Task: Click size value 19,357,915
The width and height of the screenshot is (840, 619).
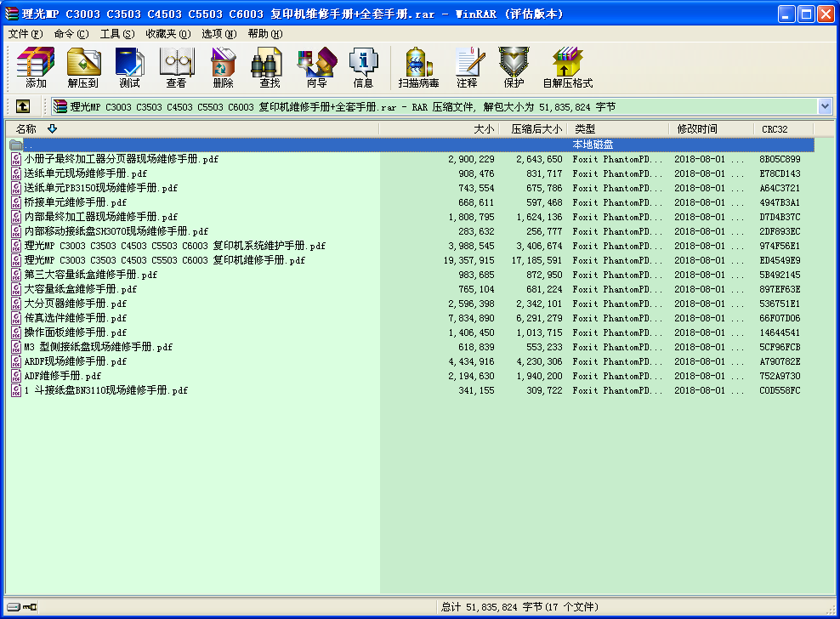Action: coord(468,260)
